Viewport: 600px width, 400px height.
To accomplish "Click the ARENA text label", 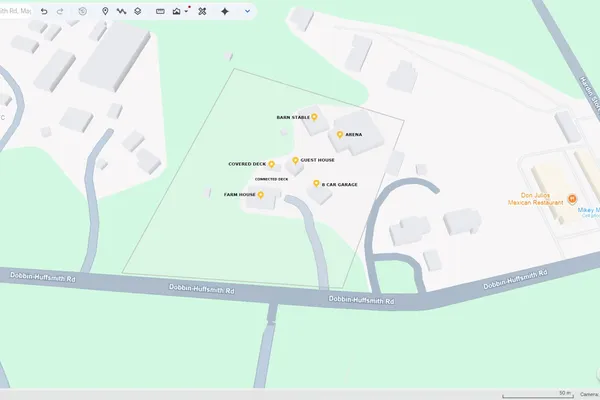I will coord(354,134).
